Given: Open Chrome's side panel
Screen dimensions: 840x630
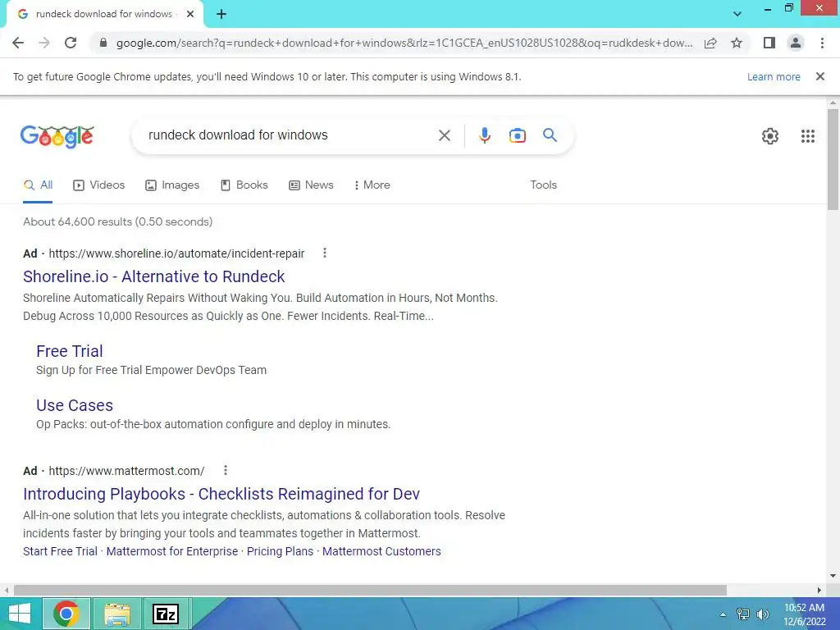Looking at the screenshot, I should click(769, 43).
